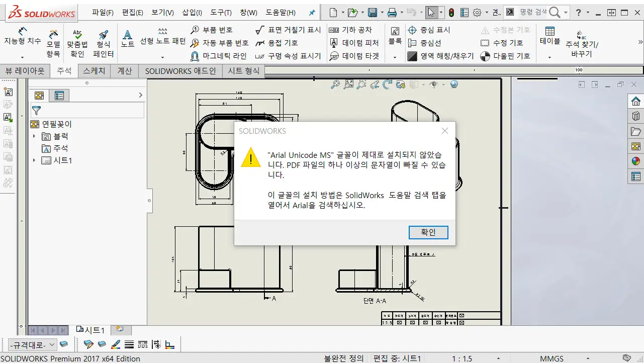Insert a 중심 표시 center mark

point(429,30)
